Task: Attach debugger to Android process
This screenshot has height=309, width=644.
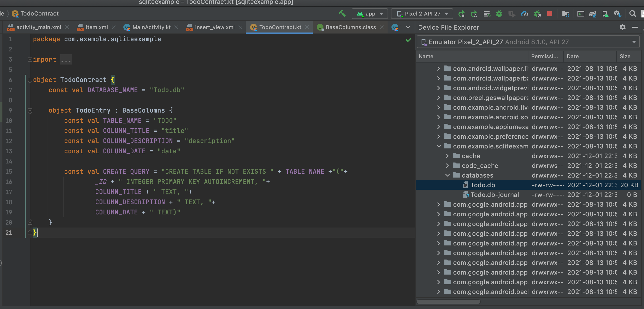Action: tap(537, 14)
